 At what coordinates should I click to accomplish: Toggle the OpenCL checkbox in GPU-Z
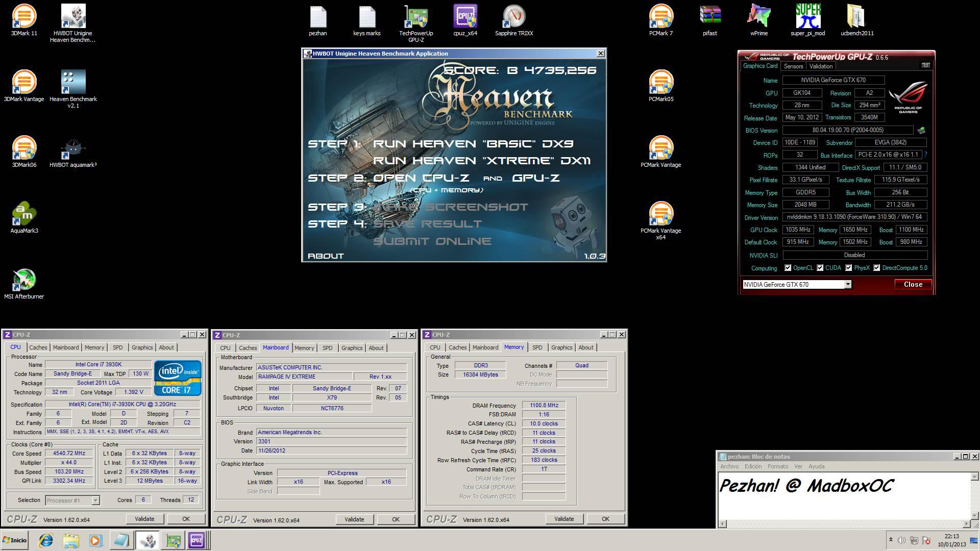click(x=788, y=268)
